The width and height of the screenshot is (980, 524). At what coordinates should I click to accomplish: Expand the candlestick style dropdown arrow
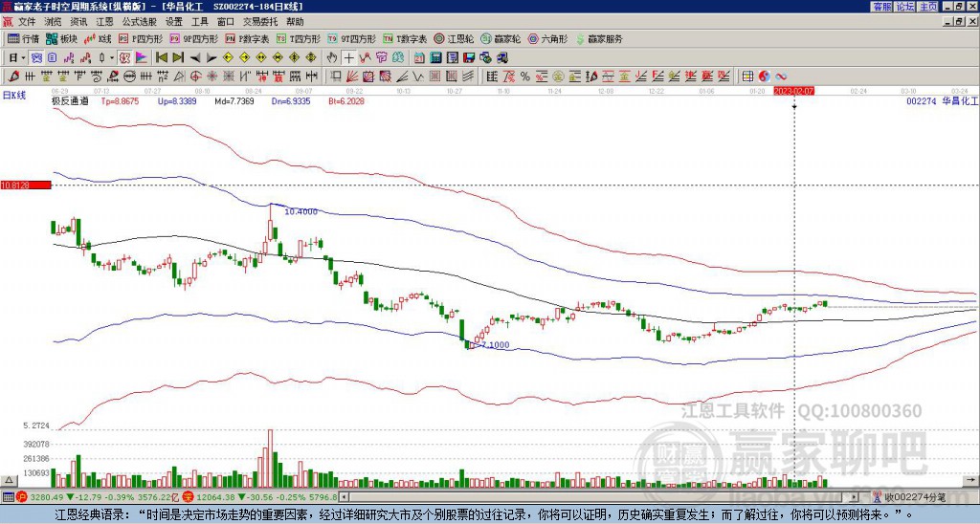[x=112, y=57]
